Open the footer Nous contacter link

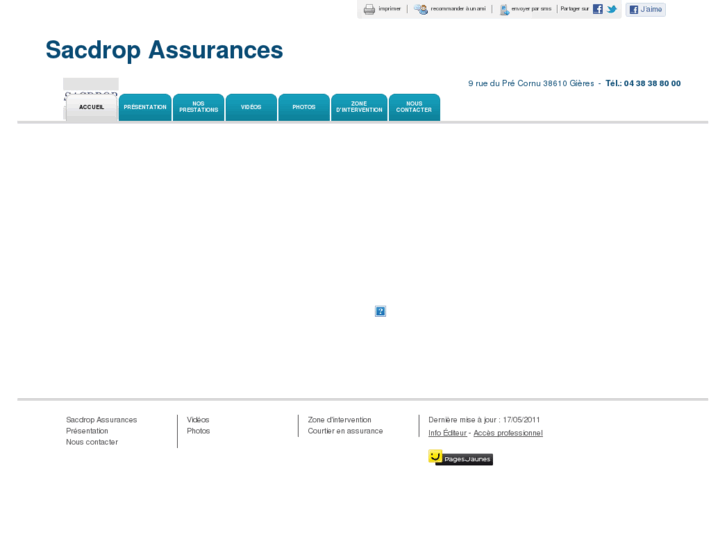(92, 442)
